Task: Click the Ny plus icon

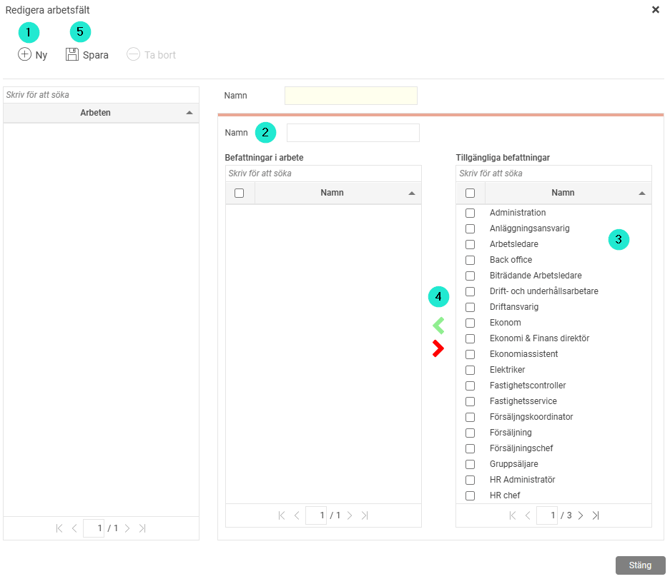Action: coord(25,55)
